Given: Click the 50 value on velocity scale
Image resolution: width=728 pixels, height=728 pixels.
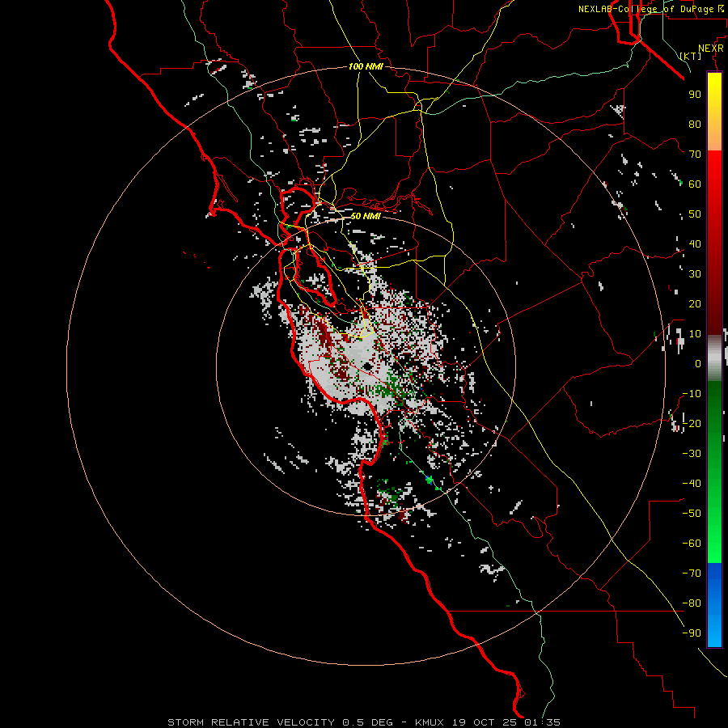Looking at the screenshot, I should tap(695, 214).
